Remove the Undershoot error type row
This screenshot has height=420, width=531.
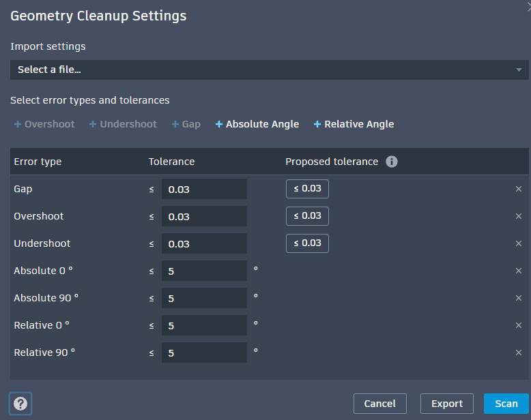click(x=519, y=243)
